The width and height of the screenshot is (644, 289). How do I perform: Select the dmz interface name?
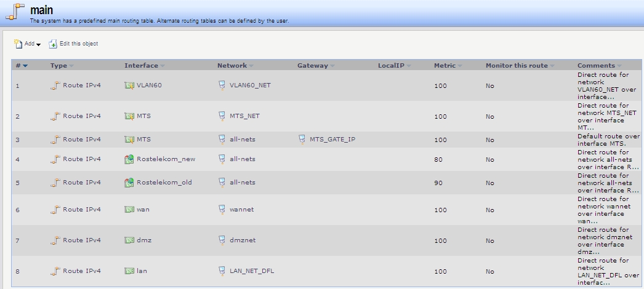tap(144, 240)
